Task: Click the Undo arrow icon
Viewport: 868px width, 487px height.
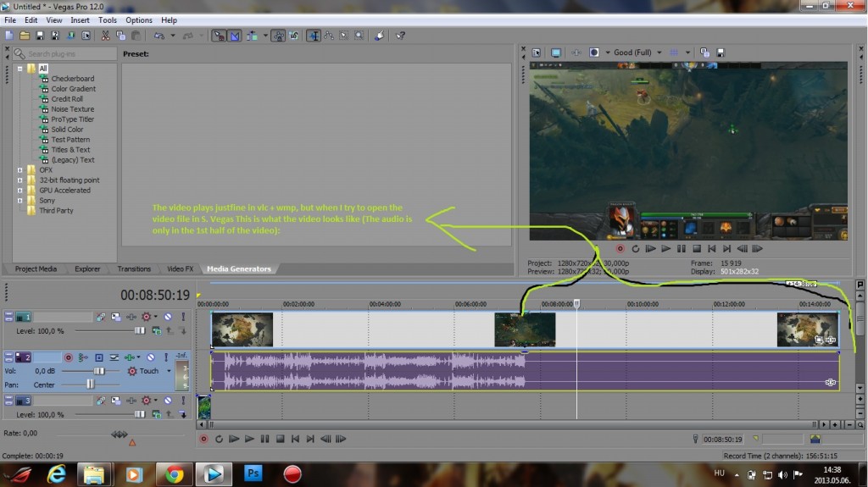Action: 159,36
